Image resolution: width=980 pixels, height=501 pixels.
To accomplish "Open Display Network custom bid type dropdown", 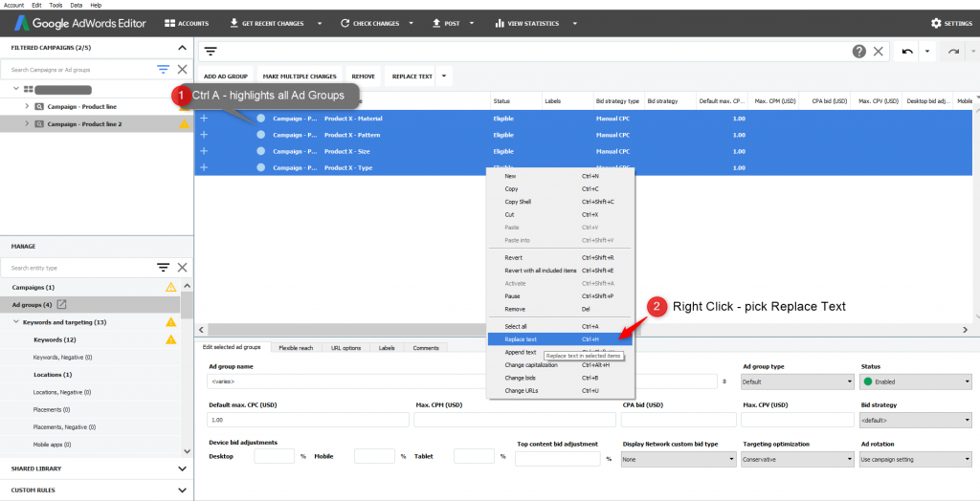I will [679, 459].
